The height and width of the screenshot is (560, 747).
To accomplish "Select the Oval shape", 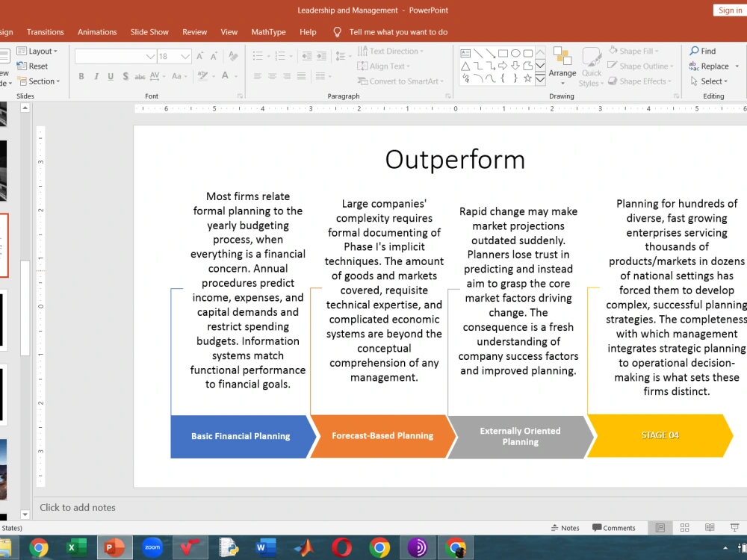I will point(515,53).
